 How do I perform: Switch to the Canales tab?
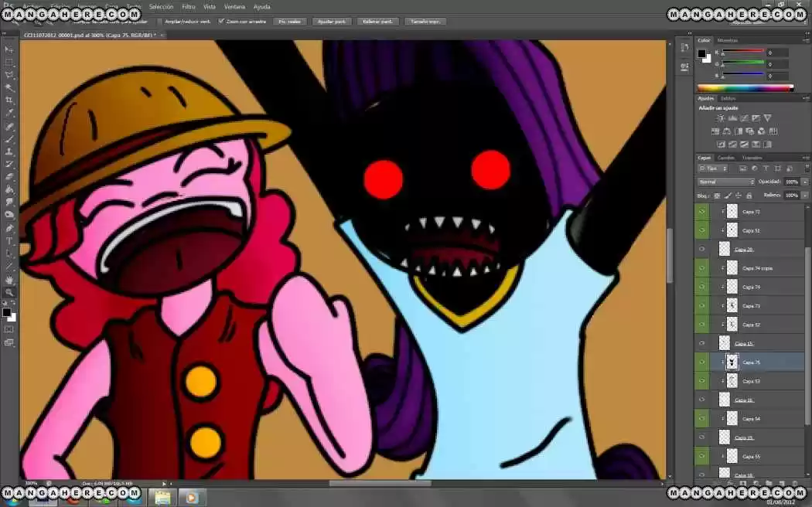pyautogui.click(x=725, y=158)
